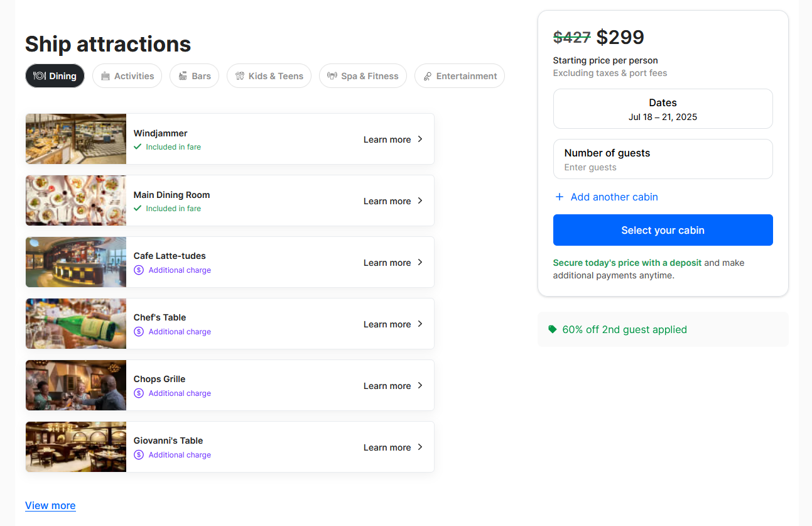The height and width of the screenshot is (526, 812).
Task: Click the Kids & Teens icon
Action: (240, 76)
